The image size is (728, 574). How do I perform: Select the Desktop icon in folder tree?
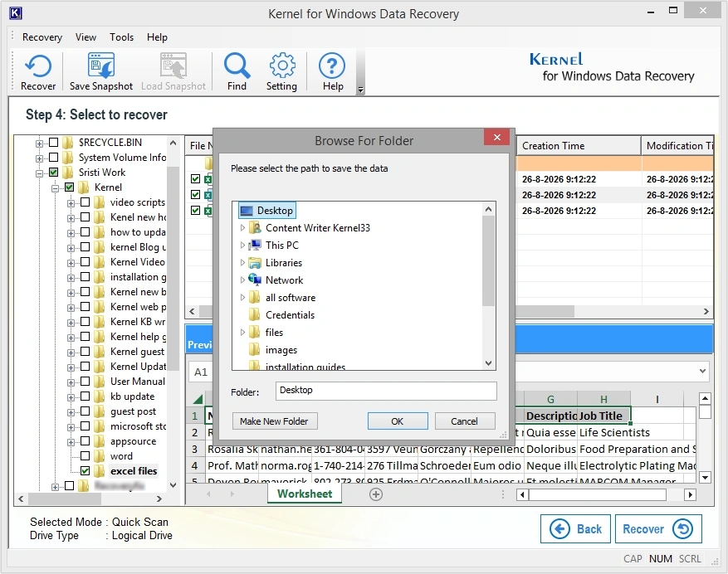tap(246, 211)
